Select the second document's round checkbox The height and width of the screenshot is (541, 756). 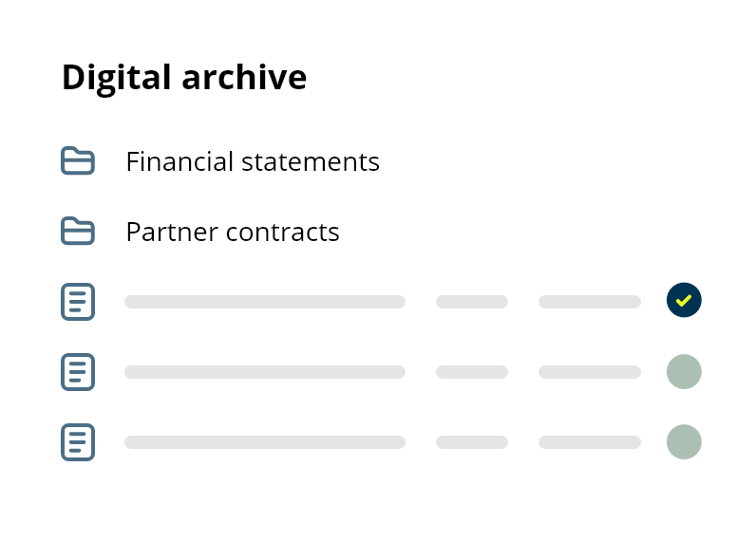coord(684,371)
